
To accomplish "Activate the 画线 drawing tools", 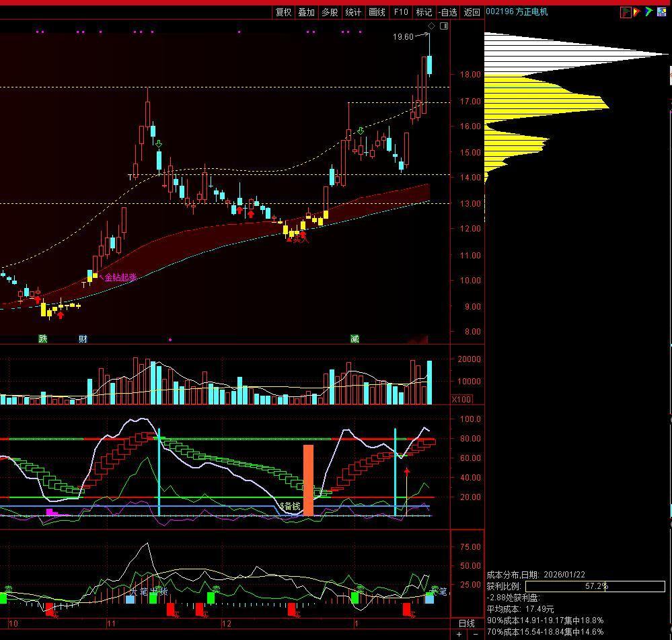I will click(x=377, y=12).
